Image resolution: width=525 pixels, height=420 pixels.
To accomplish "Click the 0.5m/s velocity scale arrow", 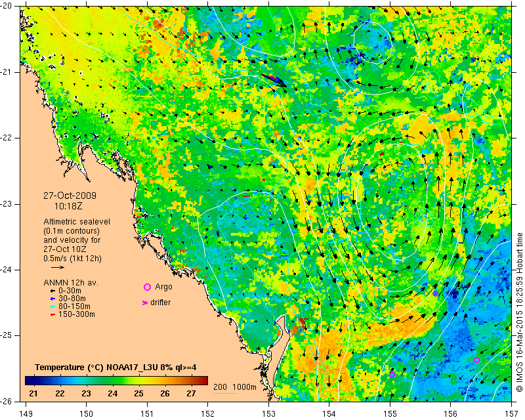I will point(58,267).
